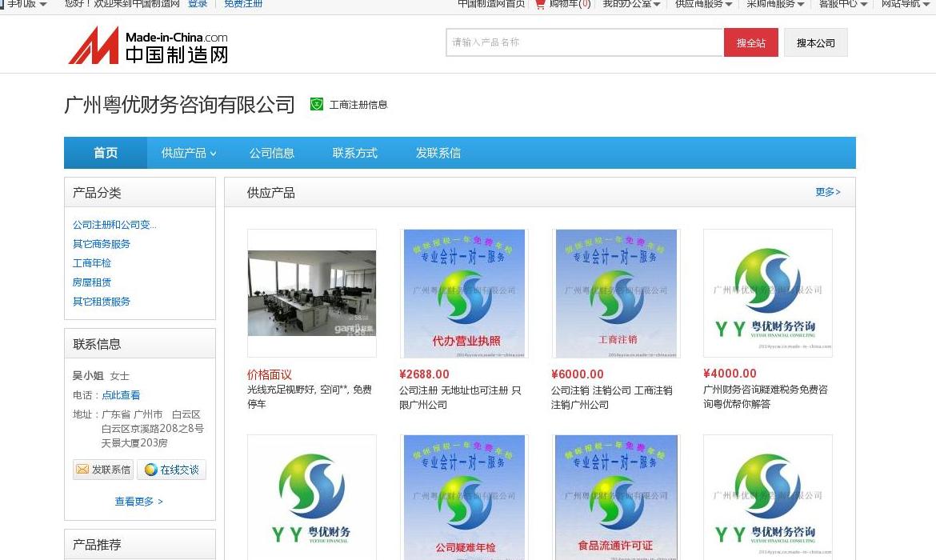Select the 房屋租赁 category
The width and height of the screenshot is (936, 560).
coord(92,282)
